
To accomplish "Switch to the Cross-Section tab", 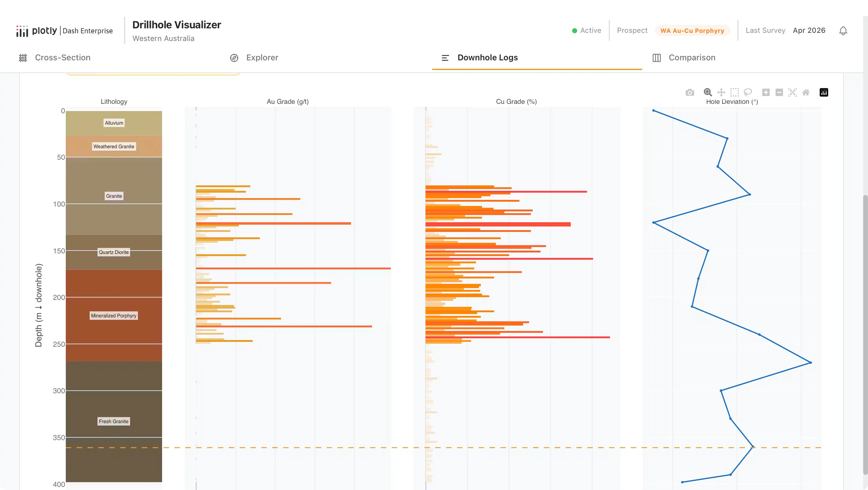I will [55, 58].
